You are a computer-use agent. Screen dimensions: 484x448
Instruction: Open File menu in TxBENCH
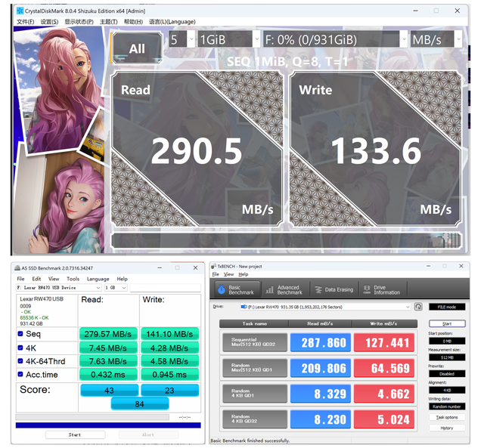[216, 274]
